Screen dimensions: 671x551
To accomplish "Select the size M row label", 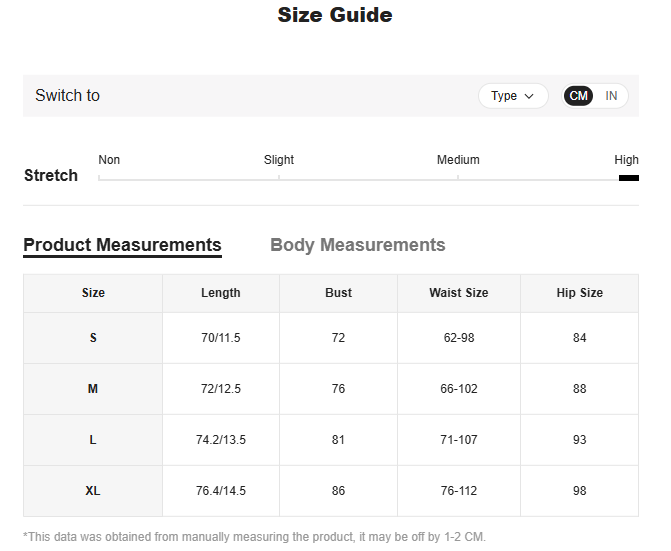I will [93, 389].
